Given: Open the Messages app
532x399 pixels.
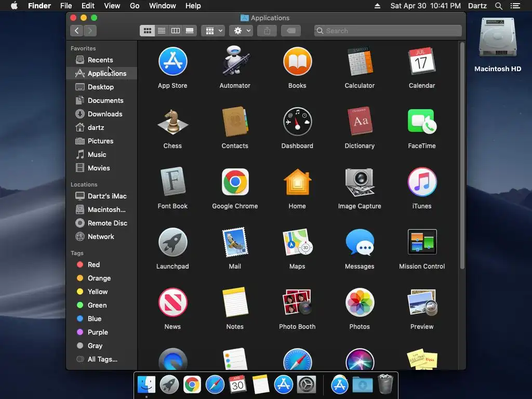Looking at the screenshot, I should pyautogui.click(x=360, y=242).
